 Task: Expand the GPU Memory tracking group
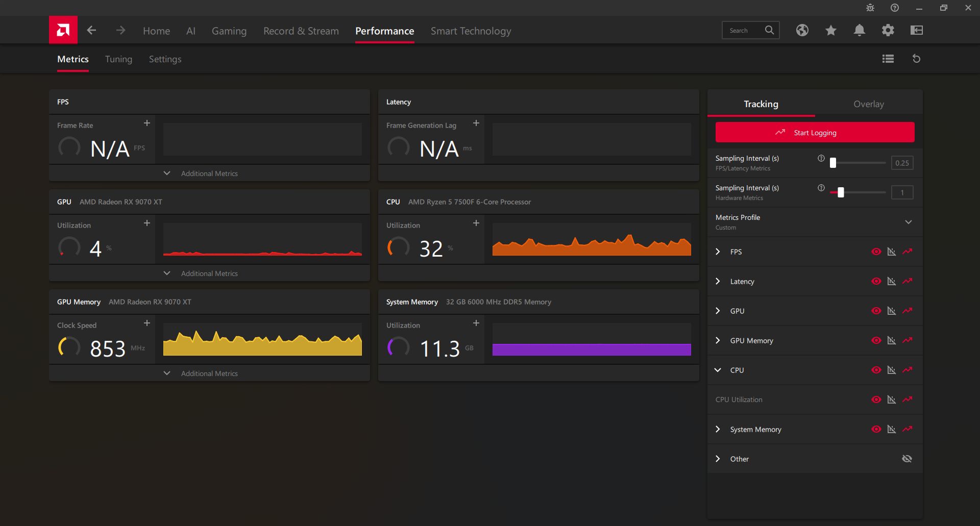[x=718, y=340]
